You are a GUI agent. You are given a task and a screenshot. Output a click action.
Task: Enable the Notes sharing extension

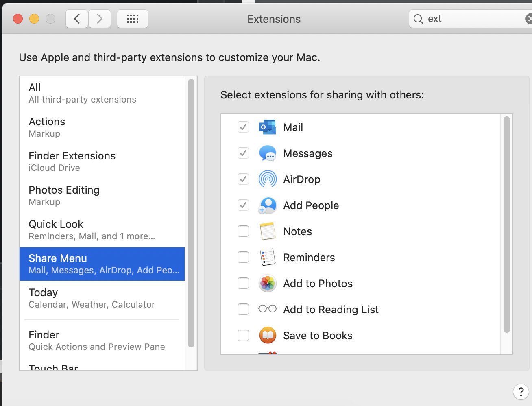(243, 231)
